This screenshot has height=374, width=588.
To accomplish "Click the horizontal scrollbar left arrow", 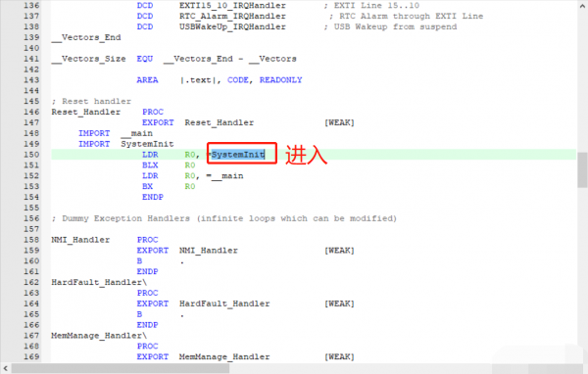I will [5, 369].
